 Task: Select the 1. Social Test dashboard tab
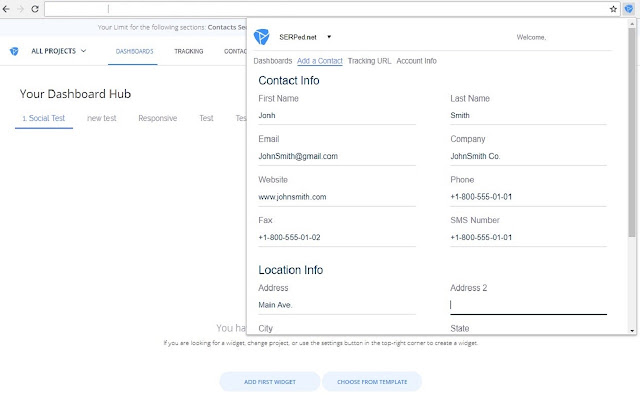(44, 118)
